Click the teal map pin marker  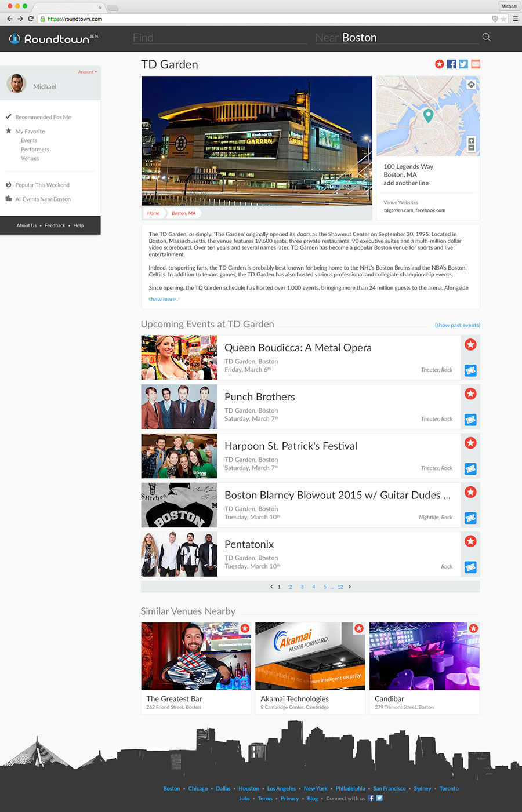pos(428,115)
